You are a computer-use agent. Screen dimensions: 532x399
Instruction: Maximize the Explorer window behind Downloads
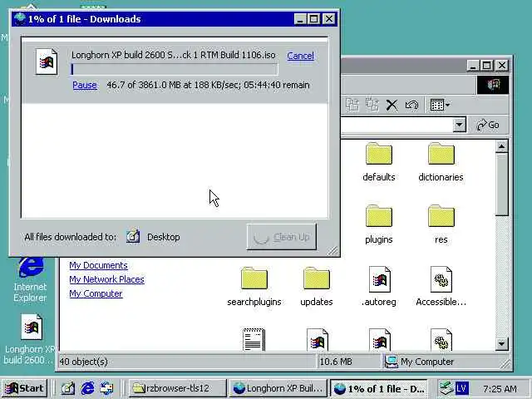point(487,65)
